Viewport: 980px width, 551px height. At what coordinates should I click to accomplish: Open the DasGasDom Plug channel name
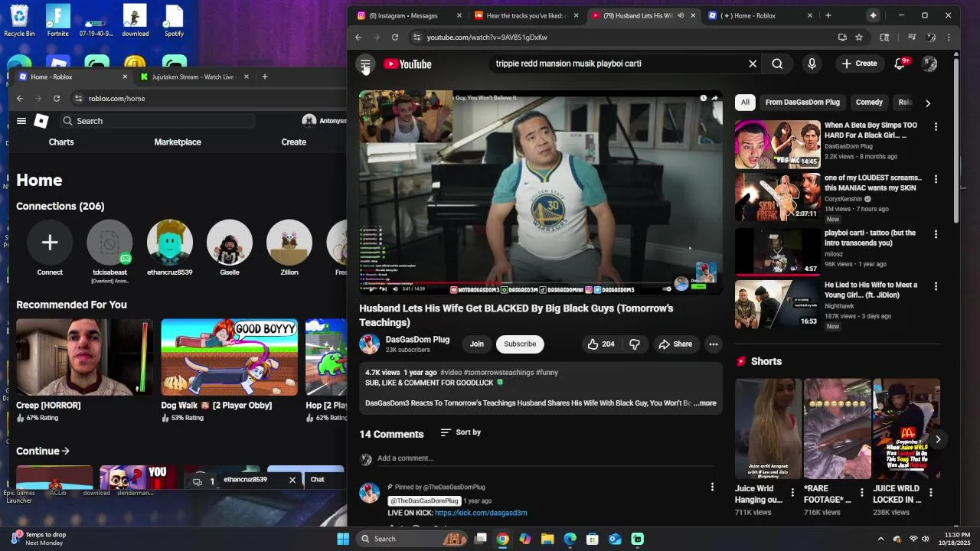pyautogui.click(x=417, y=339)
